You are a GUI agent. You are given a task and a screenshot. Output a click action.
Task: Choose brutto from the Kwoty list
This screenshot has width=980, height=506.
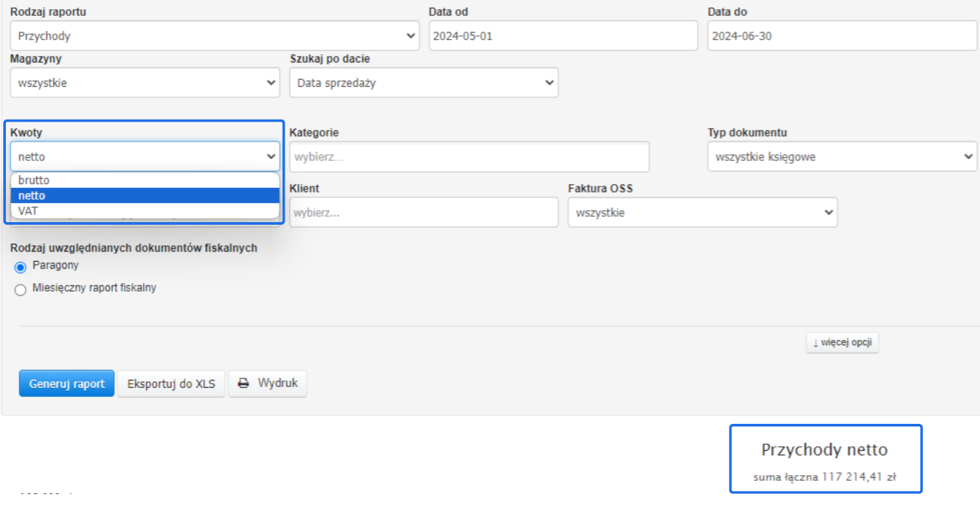coord(34,180)
